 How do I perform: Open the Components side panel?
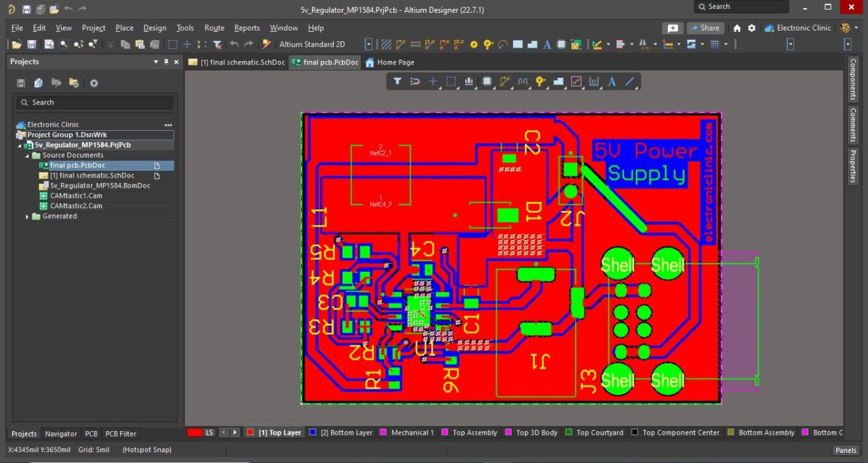(853, 79)
